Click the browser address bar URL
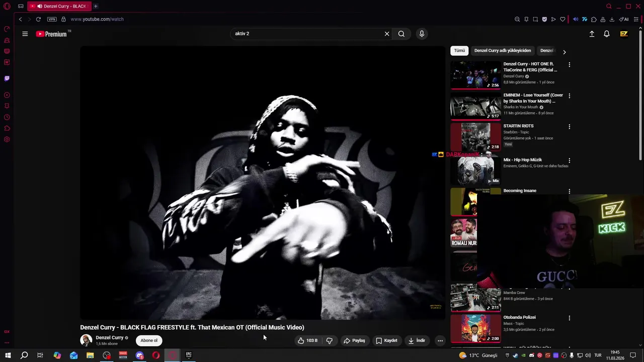The image size is (644, 362). point(97,19)
